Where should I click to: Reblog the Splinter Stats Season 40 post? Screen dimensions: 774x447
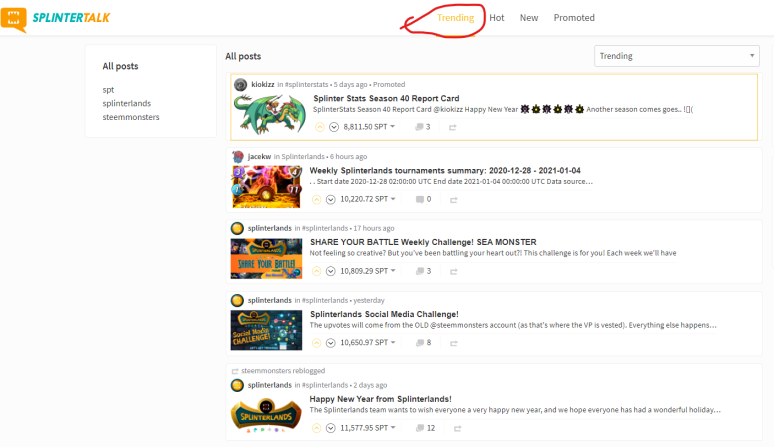453,127
